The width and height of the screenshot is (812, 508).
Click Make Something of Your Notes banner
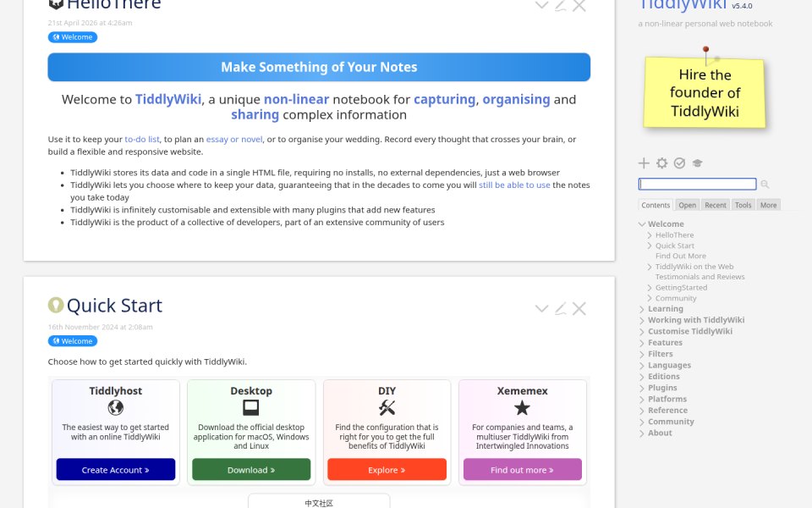319,67
